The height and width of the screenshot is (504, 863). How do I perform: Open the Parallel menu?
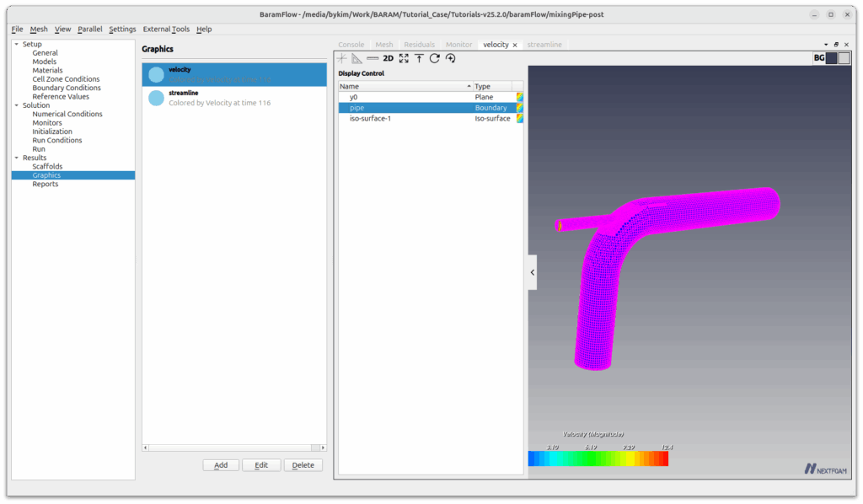pos(89,29)
